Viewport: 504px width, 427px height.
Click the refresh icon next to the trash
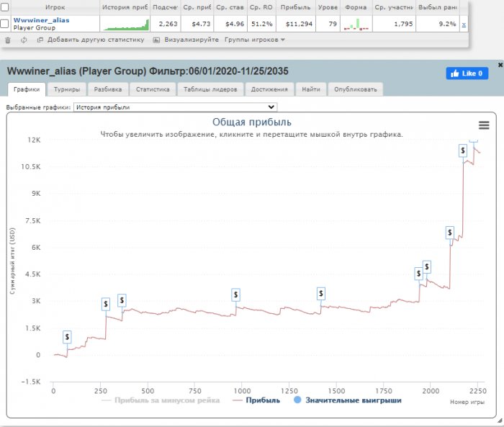pos(24,40)
